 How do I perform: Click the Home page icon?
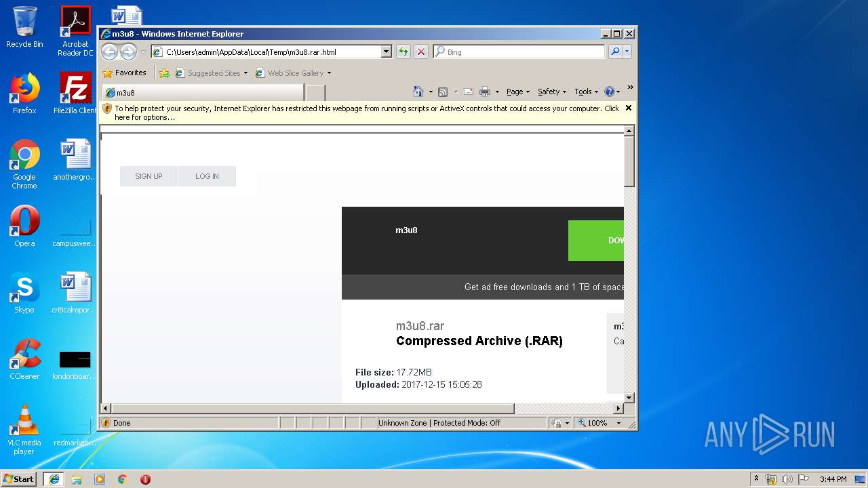418,91
